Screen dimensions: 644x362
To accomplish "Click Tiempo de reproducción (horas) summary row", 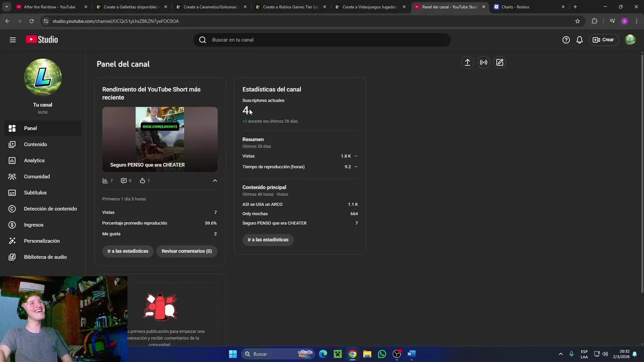I will point(300,166).
